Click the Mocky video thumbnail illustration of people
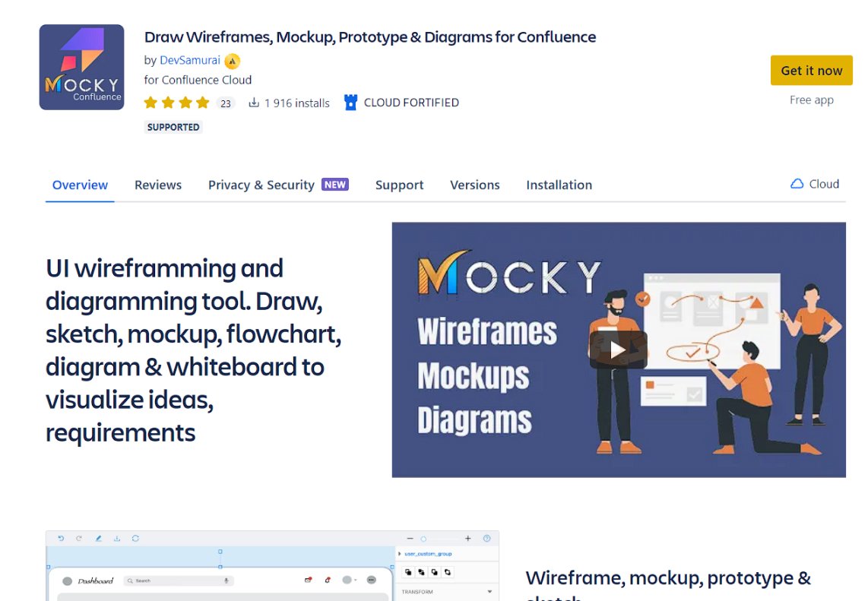The height and width of the screenshot is (601, 868). click(716, 365)
